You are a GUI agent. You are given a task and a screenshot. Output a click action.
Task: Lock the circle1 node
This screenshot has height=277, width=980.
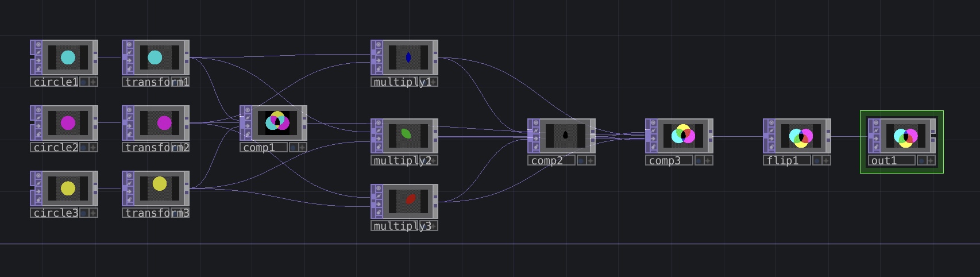pos(38,68)
